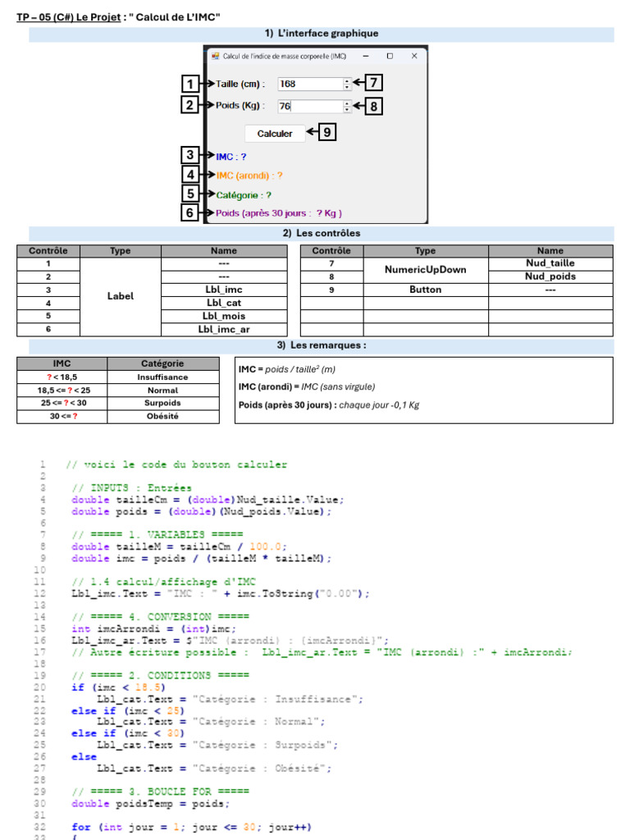Click the '? < 18,5' cell
Viewport: 630px width, 840px height.
(x=62, y=377)
